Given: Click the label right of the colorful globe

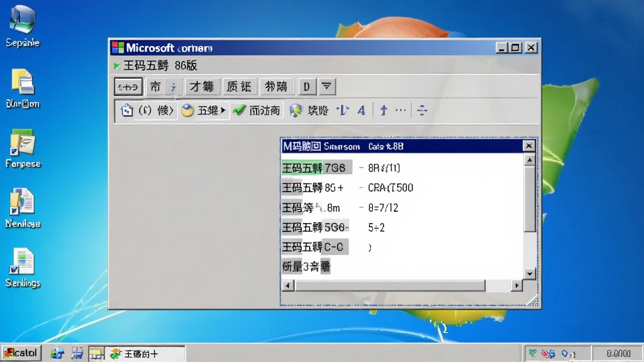Looking at the screenshot, I should click(x=318, y=110).
